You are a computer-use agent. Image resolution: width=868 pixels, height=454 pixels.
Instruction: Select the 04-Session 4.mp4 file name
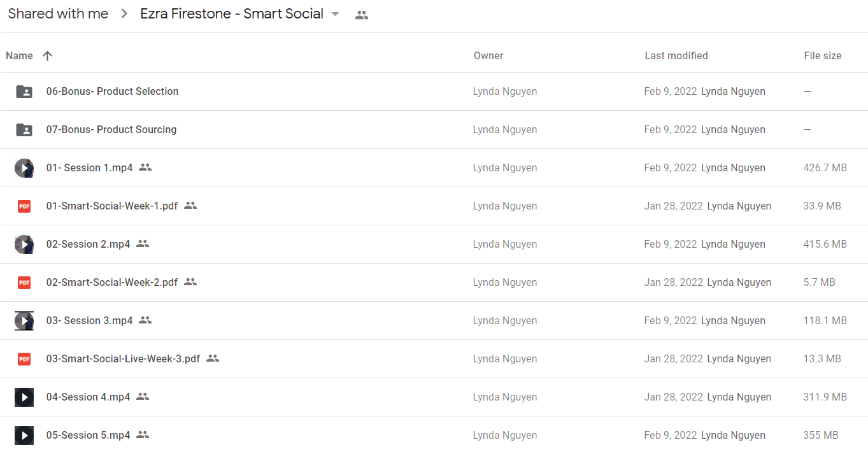pos(88,397)
